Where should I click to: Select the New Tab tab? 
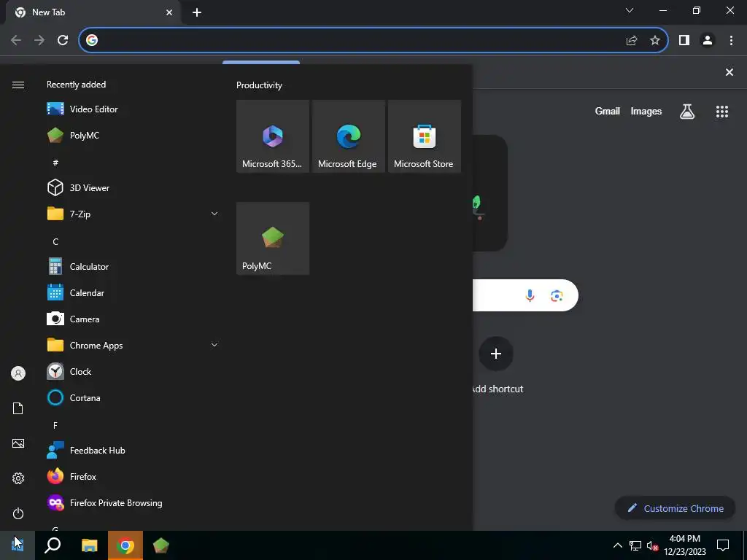93,12
